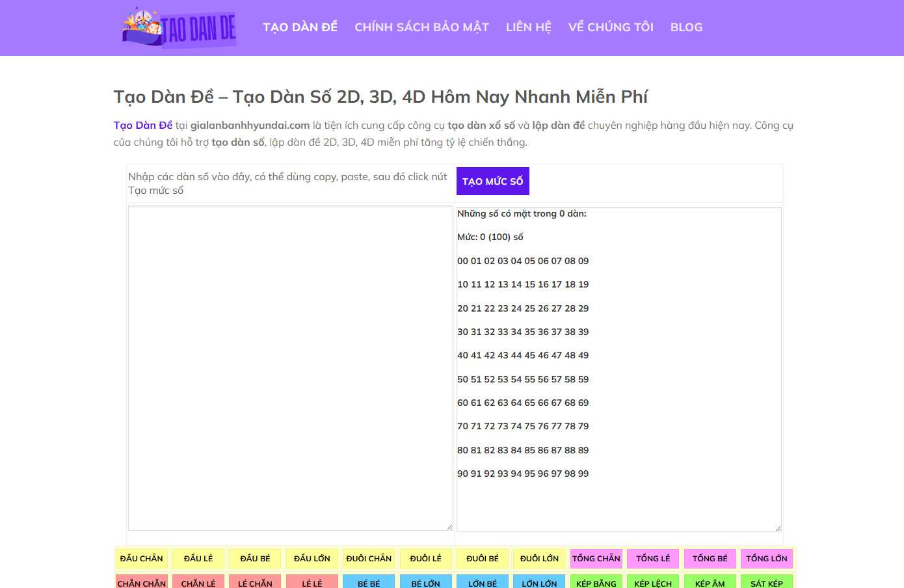904x588 pixels.
Task: Click inside the number input textarea
Action: coord(290,367)
